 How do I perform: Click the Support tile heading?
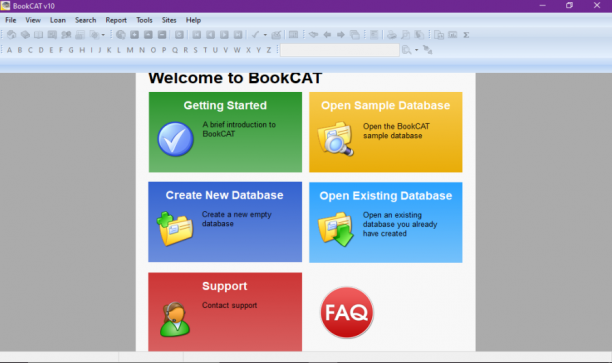click(225, 286)
